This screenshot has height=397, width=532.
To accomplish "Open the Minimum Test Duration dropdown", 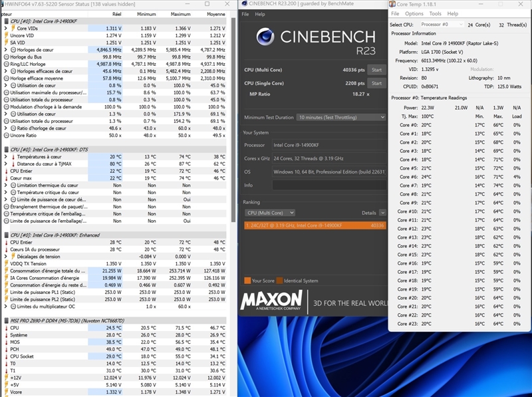I will (x=341, y=117).
